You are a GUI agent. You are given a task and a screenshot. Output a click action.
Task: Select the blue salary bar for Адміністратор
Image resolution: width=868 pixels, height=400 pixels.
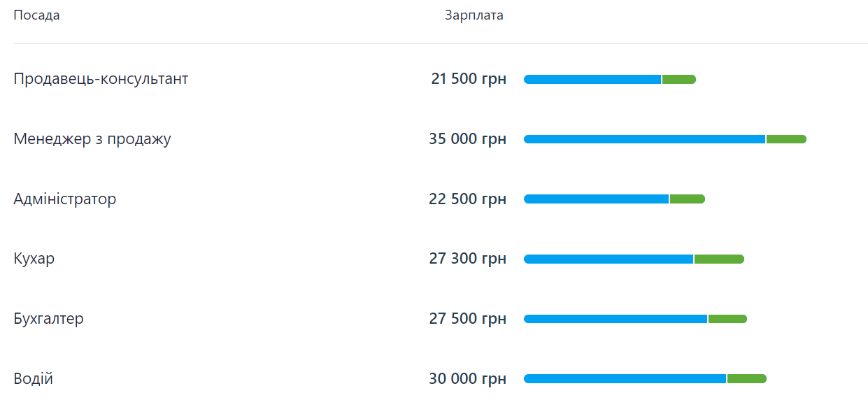[596, 199]
